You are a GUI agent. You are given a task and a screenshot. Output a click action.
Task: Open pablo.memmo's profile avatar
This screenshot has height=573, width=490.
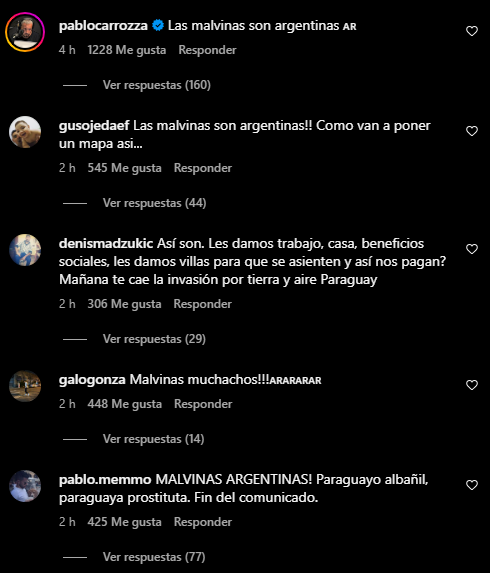pyautogui.click(x=25, y=486)
